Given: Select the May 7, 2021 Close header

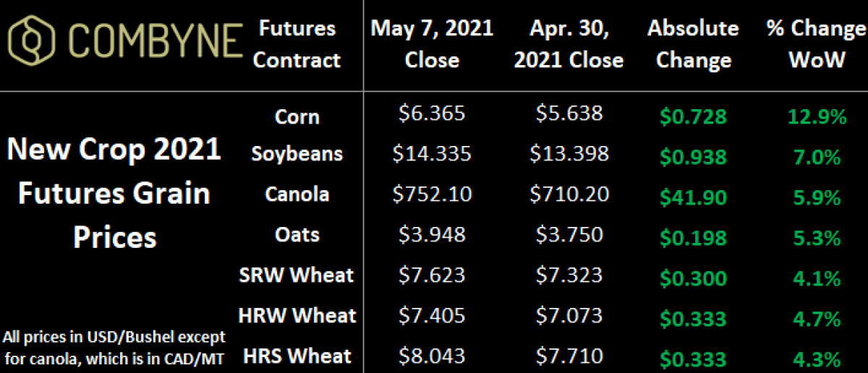Looking at the screenshot, I should point(432,44).
